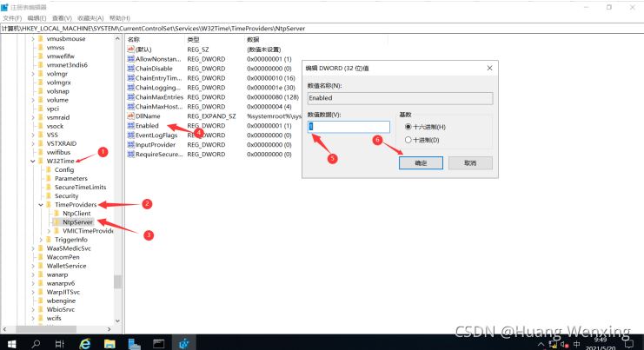
Task: Select the WalletService key
Action: coord(67,266)
